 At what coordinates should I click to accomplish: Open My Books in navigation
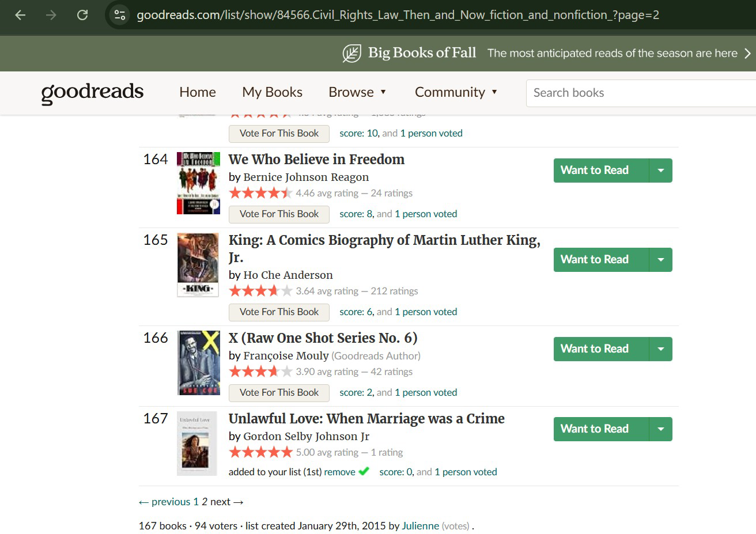[272, 92]
